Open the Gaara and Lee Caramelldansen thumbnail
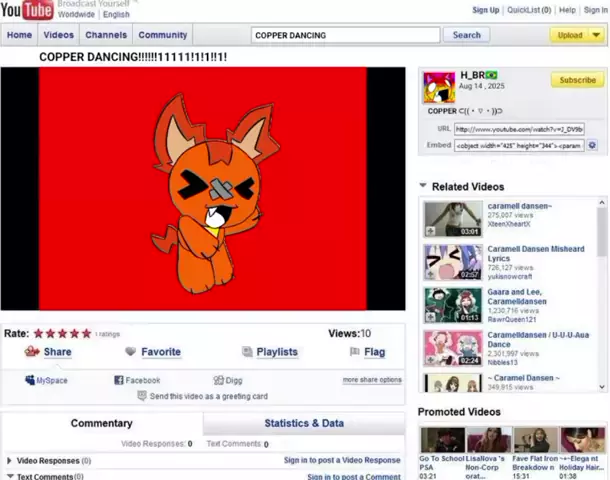The height and width of the screenshot is (480, 610). coord(453,305)
